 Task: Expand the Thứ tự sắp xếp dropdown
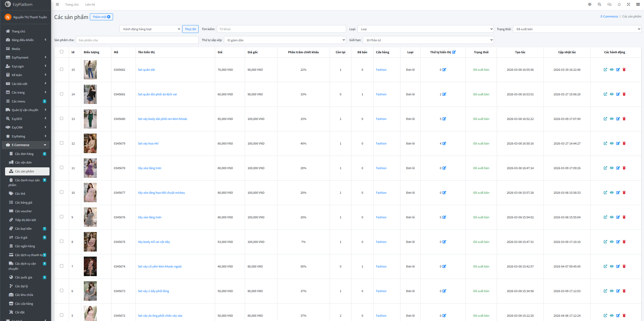click(285, 40)
